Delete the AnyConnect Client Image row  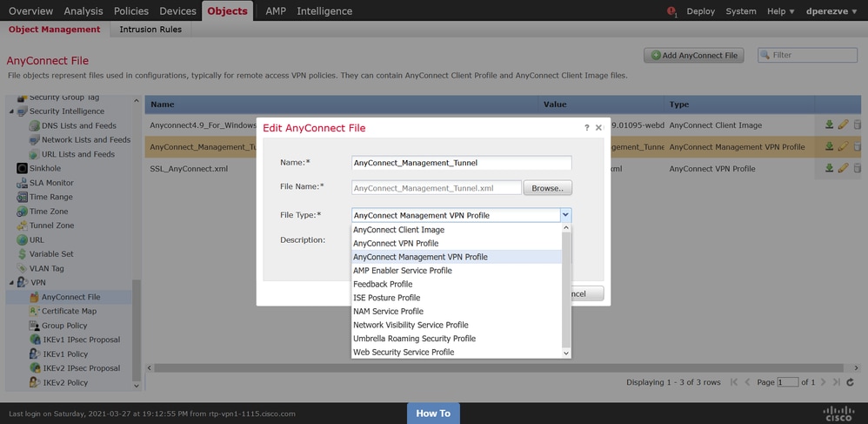[857, 125]
